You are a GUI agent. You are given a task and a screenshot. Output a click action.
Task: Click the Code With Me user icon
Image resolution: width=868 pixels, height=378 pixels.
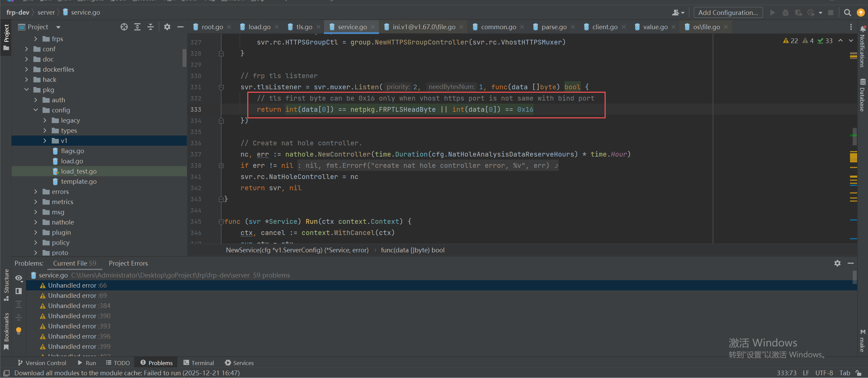coord(677,13)
